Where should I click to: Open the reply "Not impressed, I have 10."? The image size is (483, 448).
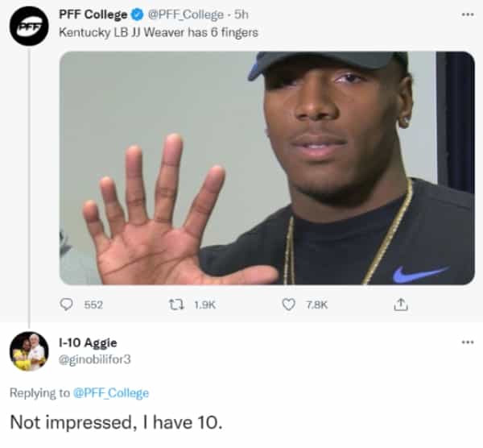pyautogui.click(x=114, y=421)
